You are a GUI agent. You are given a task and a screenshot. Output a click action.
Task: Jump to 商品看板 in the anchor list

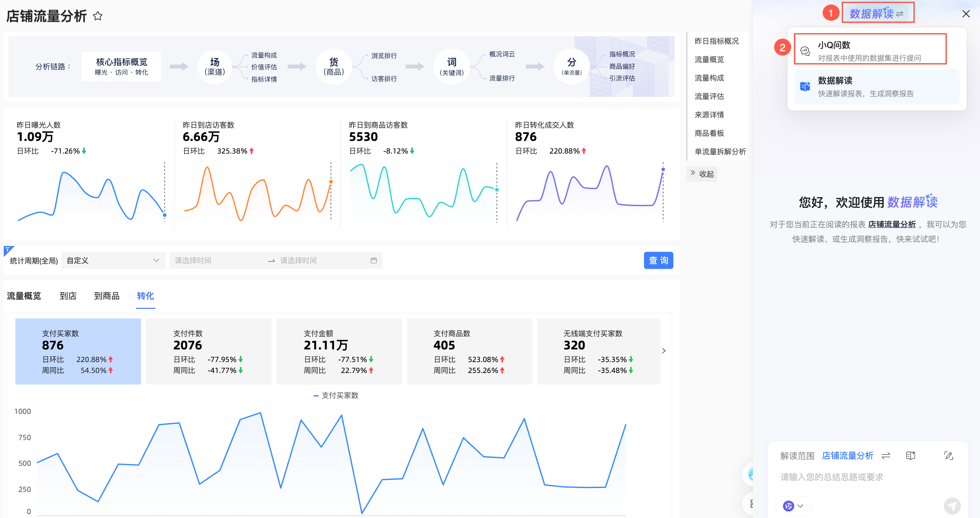pyautogui.click(x=709, y=133)
